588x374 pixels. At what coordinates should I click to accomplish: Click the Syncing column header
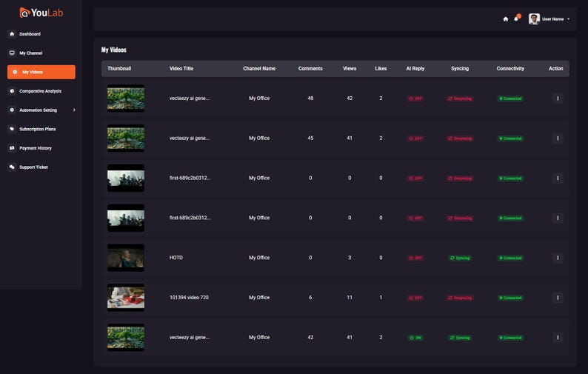(460, 68)
